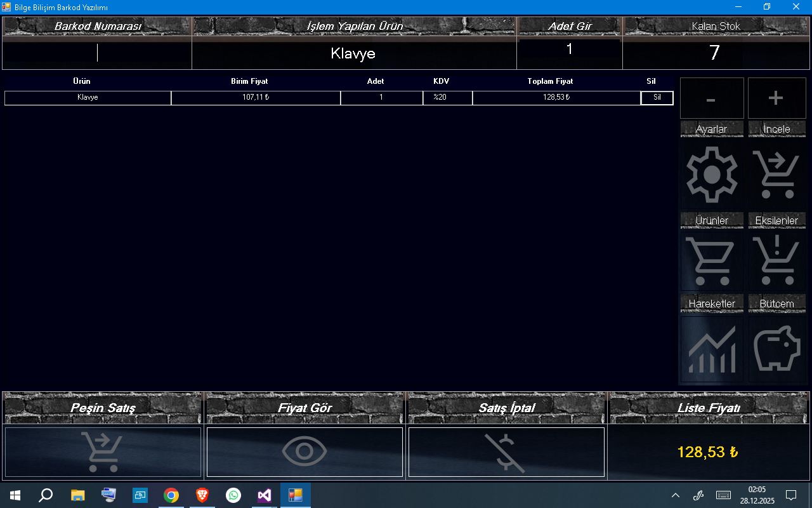This screenshot has width=812, height=508.
Task: Open the Ürünler shopping cart icon
Action: (712, 262)
